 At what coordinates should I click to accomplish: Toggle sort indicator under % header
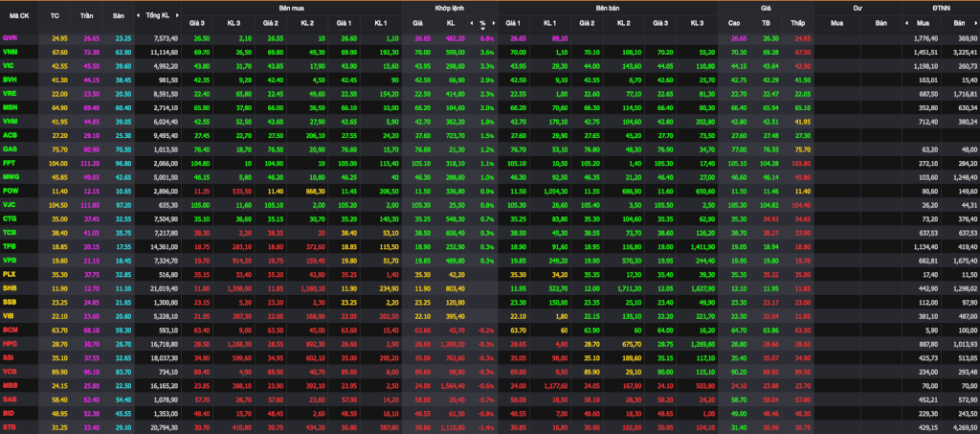(x=482, y=28)
